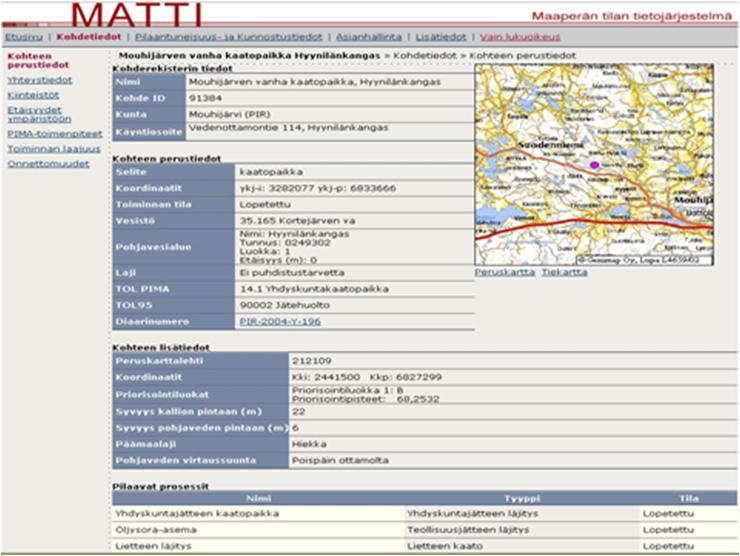Switch map to Peruskartta
740x556 pixels.
[505, 272]
